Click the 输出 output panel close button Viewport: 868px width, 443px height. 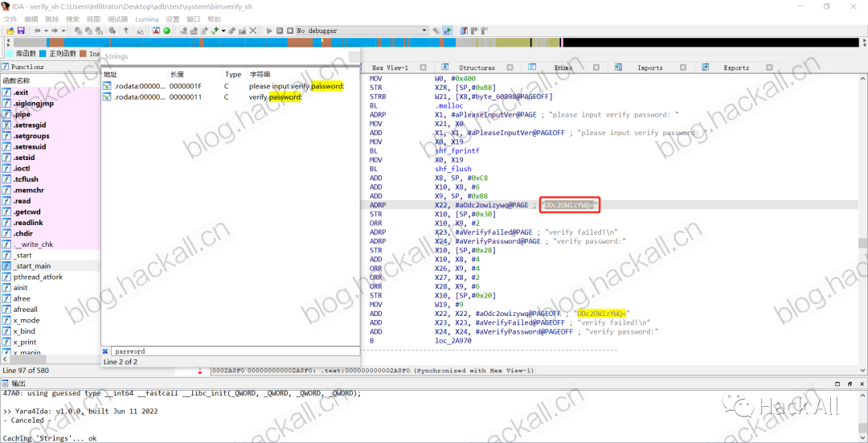pyautogui.click(x=860, y=384)
